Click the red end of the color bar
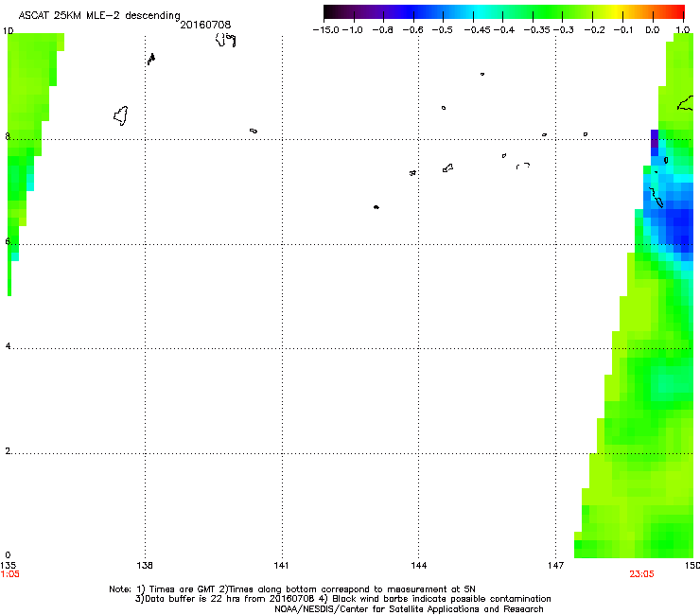The width and height of the screenshot is (700, 615). [676, 11]
